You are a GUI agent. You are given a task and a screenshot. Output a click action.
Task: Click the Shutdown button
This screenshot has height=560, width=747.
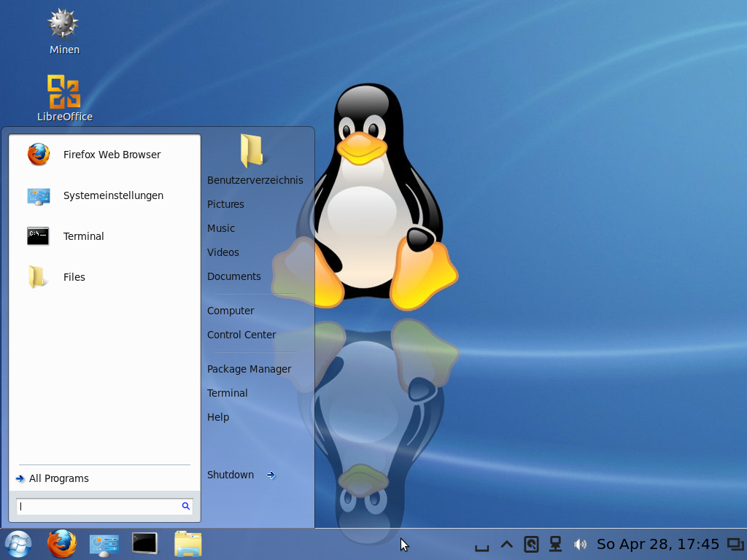(x=231, y=475)
